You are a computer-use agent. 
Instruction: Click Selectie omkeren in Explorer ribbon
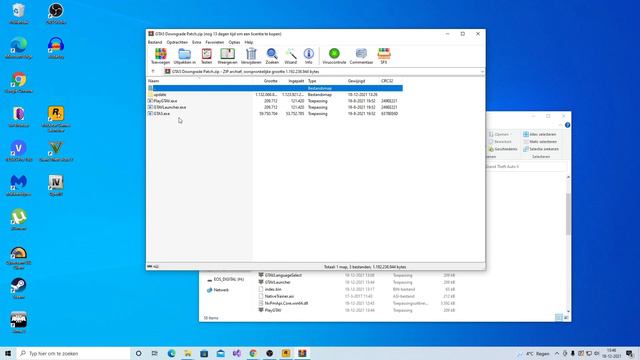tap(541, 149)
